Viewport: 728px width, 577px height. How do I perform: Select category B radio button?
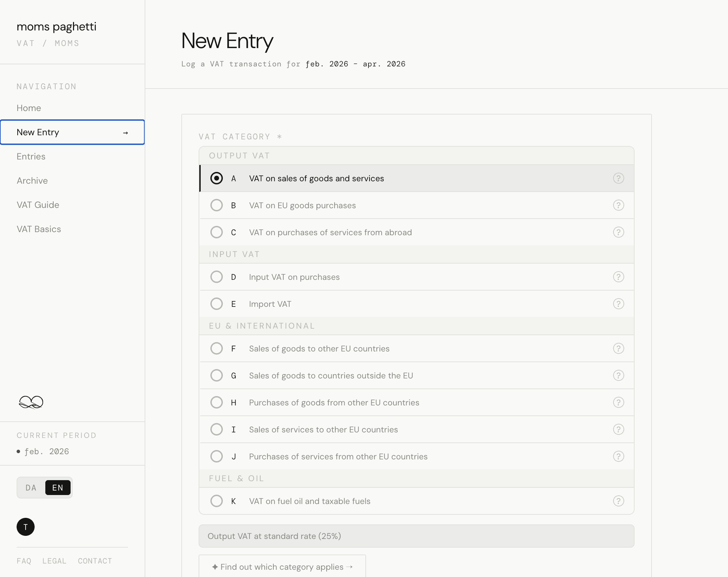(x=217, y=205)
